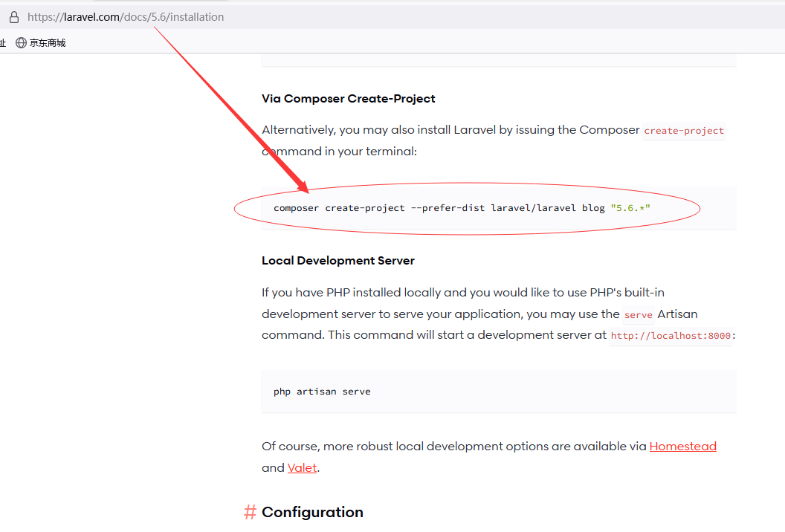
Task: Click the create-project inline code
Action: [684, 131]
